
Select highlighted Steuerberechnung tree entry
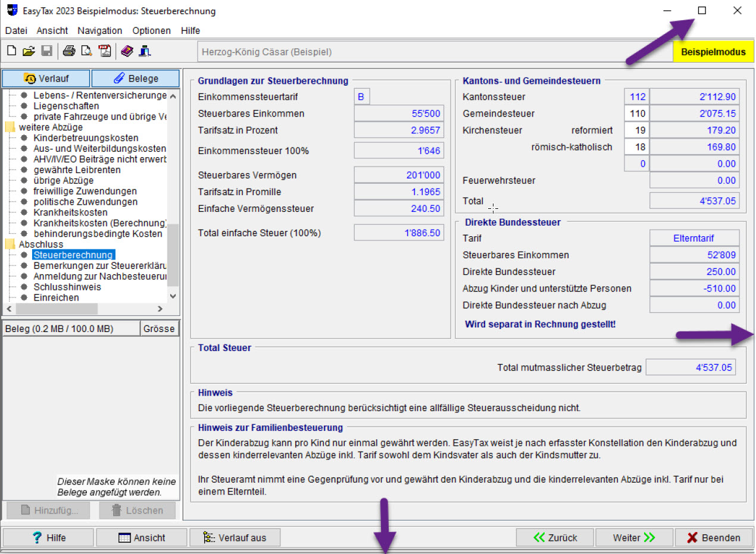pyautogui.click(x=73, y=255)
